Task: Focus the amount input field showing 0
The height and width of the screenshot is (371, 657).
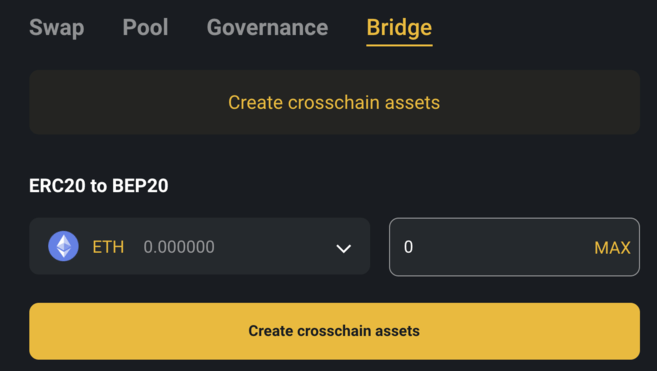Action: pyautogui.click(x=514, y=247)
